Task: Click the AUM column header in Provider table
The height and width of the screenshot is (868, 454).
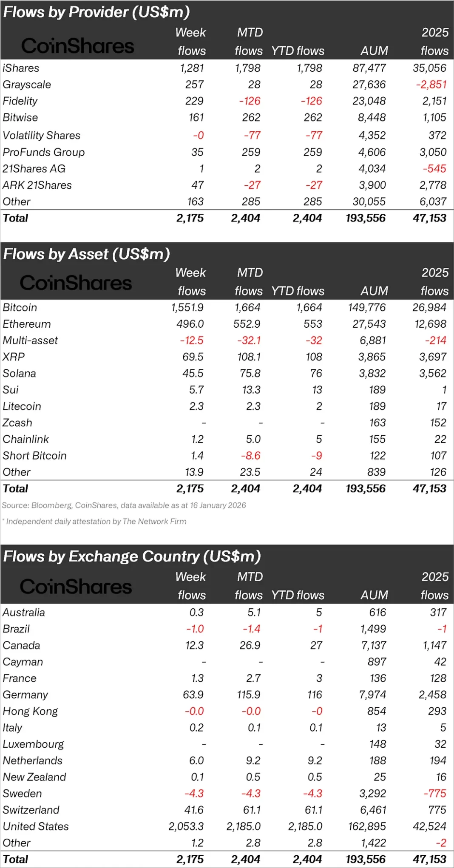Action: pyautogui.click(x=374, y=51)
